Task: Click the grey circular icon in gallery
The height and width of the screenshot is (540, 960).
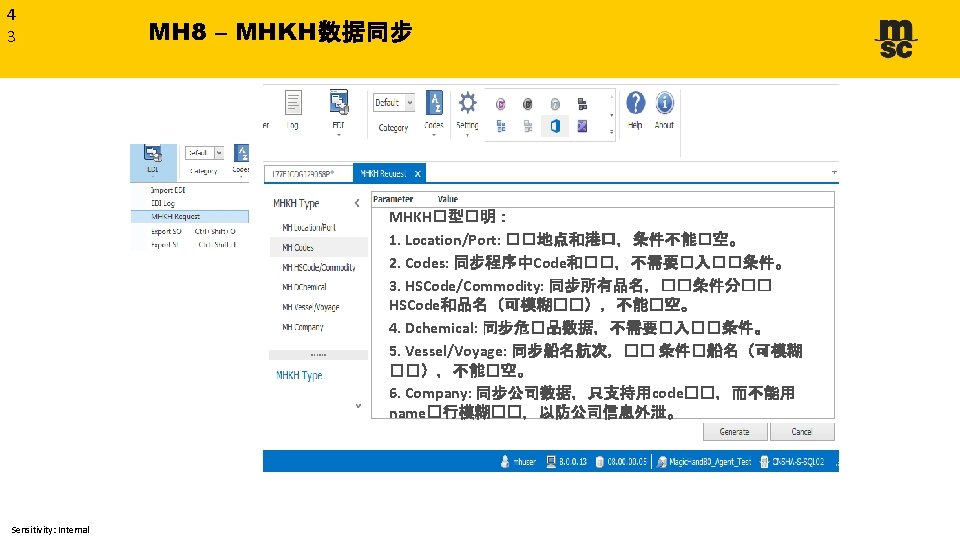Action: click(x=555, y=104)
